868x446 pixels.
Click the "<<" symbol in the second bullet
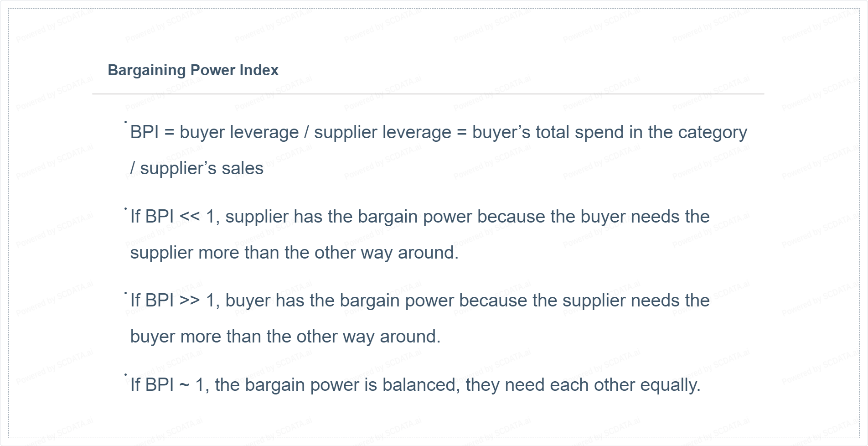(190, 217)
